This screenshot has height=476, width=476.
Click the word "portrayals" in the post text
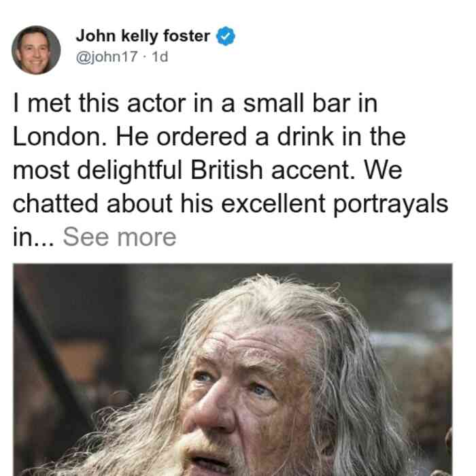coord(391,205)
